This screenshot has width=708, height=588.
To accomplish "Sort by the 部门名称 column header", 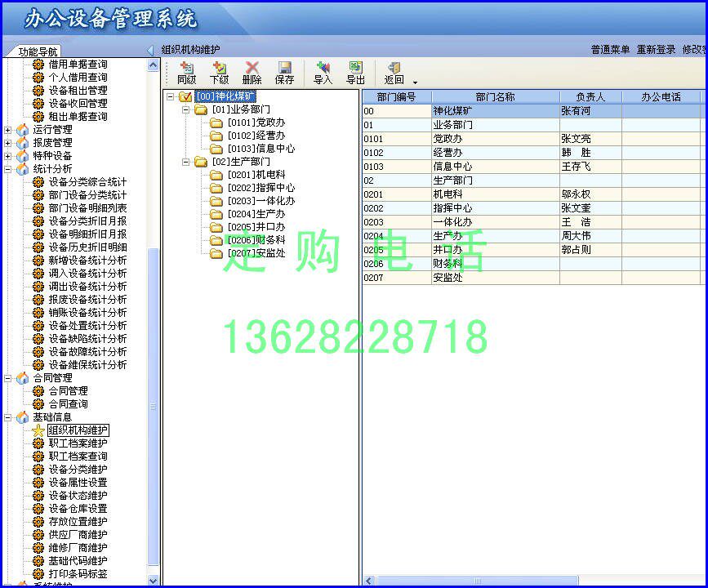I will point(496,97).
